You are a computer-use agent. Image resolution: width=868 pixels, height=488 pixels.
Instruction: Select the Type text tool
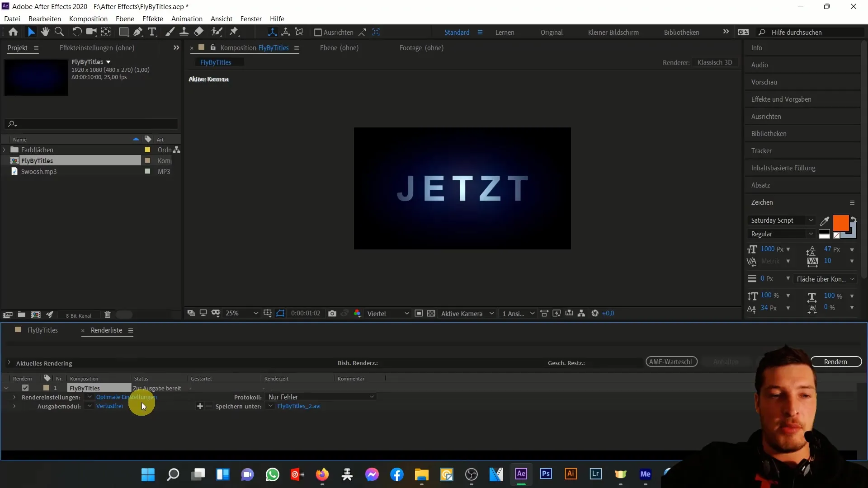coord(152,32)
